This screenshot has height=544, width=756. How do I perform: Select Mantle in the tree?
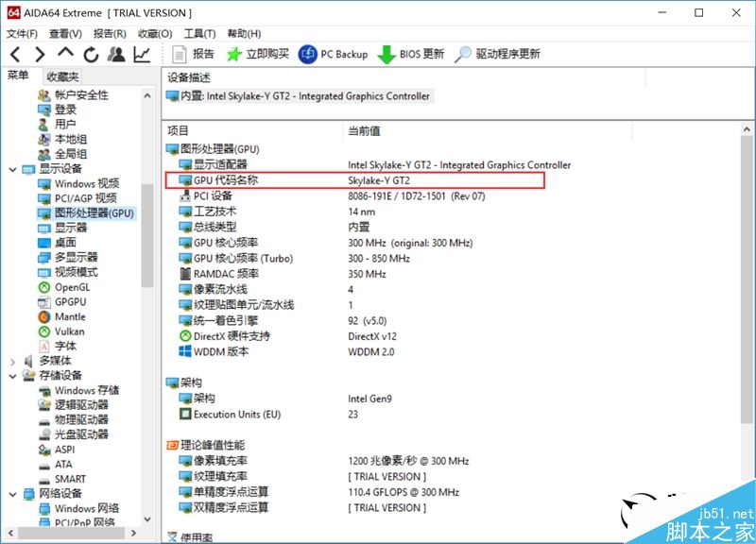[61, 317]
